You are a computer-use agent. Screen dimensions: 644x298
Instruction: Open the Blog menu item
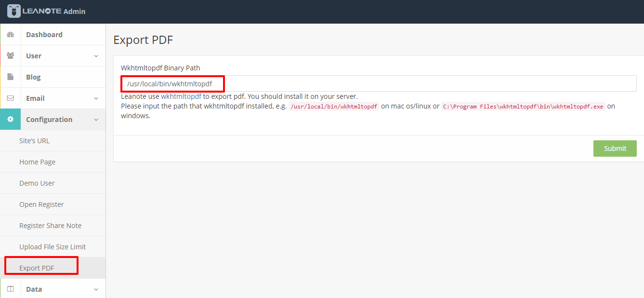pos(53,77)
